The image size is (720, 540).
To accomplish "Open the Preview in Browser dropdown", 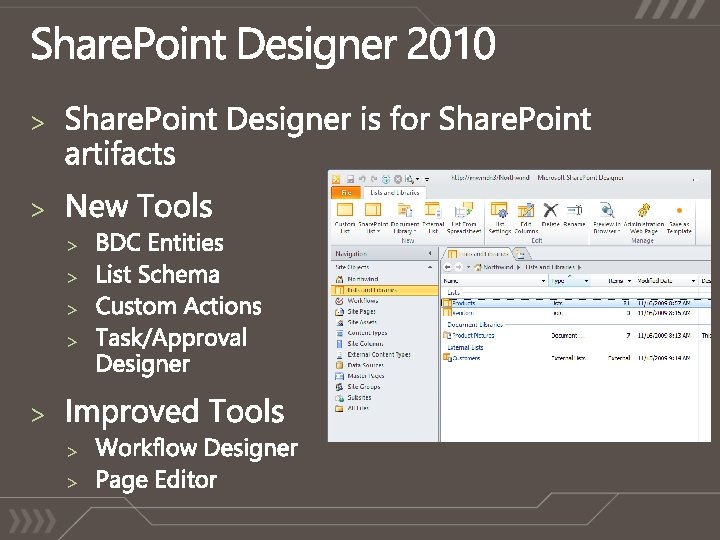I will pos(607,217).
